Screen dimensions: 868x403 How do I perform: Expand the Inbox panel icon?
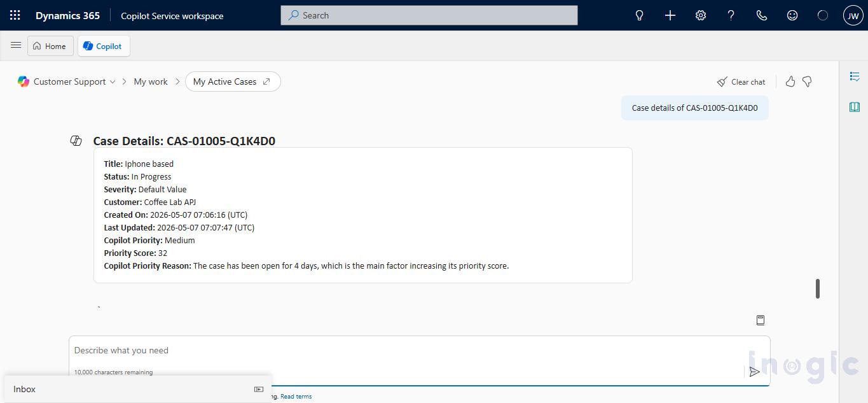pyautogui.click(x=259, y=389)
